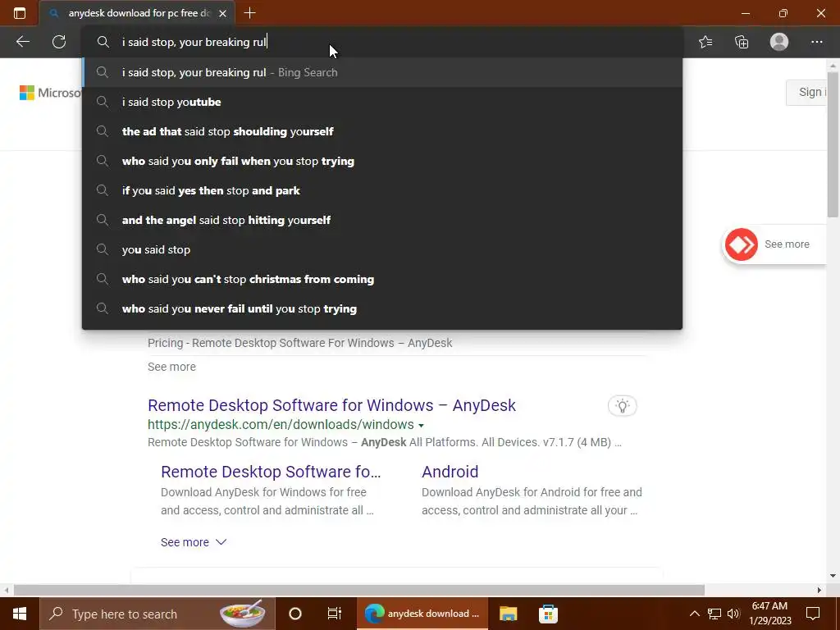840x630 pixels.
Task: Click the address bar text field
Action: [382, 42]
